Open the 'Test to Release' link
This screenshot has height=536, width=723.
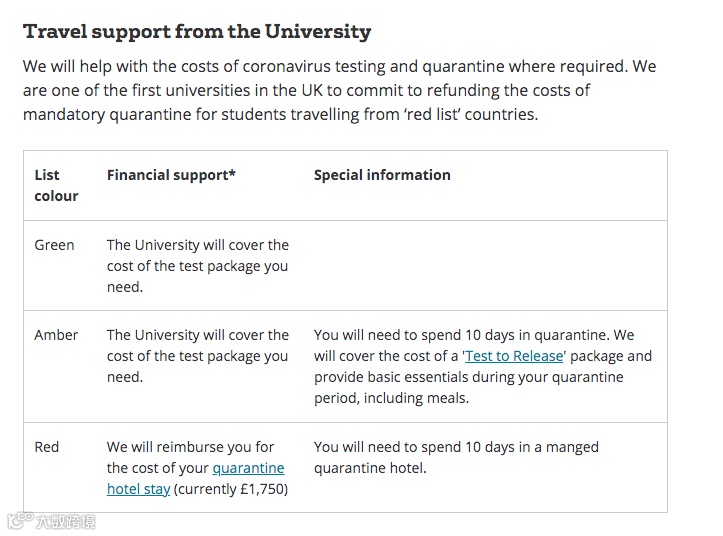point(515,356)
